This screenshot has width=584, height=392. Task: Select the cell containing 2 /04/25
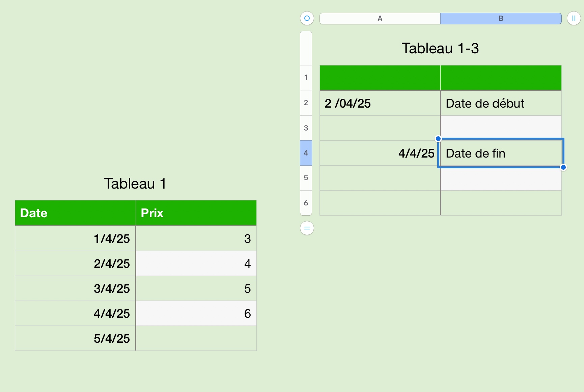coord(380,103)
